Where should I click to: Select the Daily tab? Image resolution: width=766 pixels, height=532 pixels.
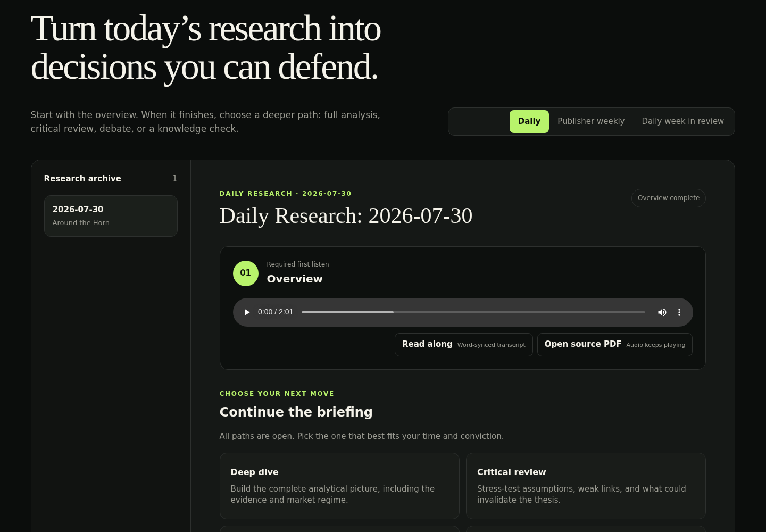529,121
